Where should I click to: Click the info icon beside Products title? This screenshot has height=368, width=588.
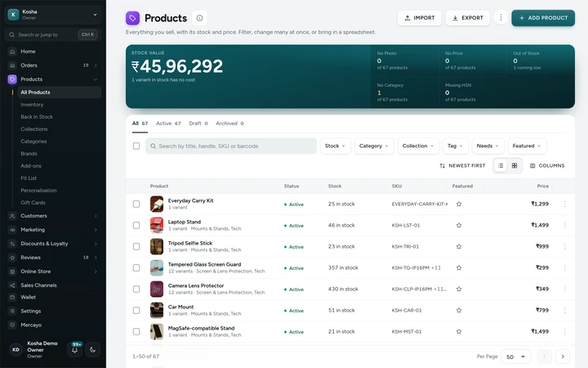click(x=199, y=18)
